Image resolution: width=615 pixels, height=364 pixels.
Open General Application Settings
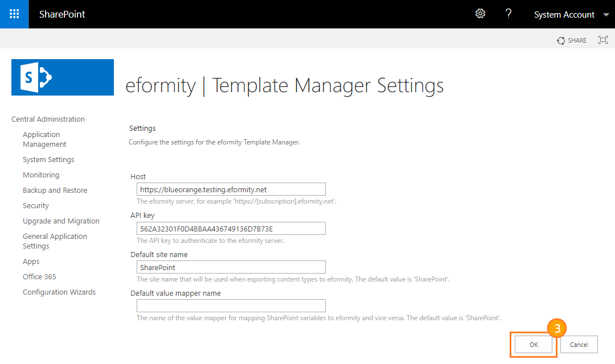(x=55, y=241)
